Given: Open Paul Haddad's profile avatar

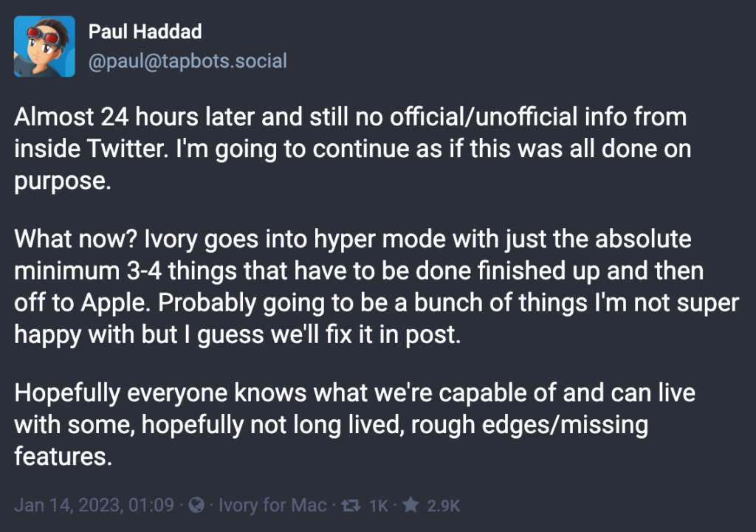Looking at the screenshot, I should pyautogui.click(x=44, y=46).
